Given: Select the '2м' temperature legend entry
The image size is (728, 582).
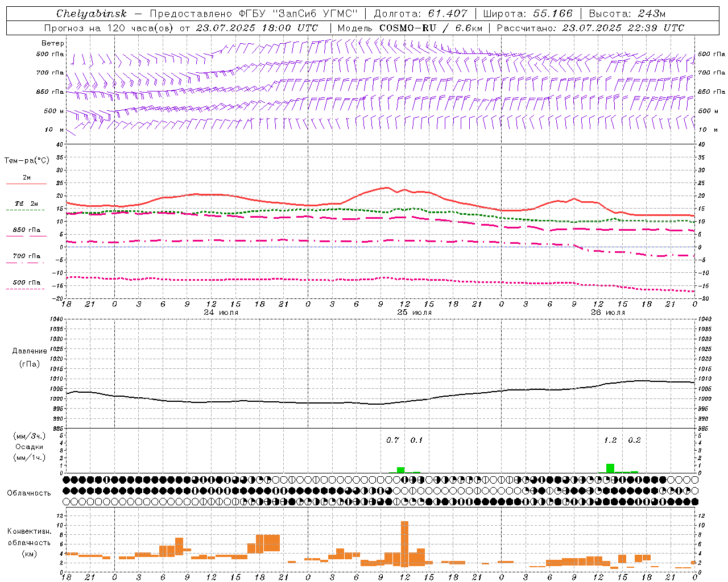Looking at the screenshot, I should [x=27, y=177].
